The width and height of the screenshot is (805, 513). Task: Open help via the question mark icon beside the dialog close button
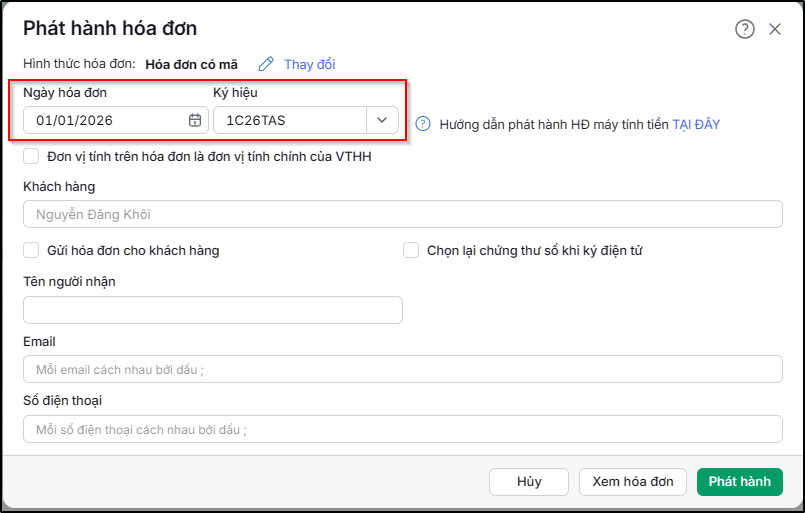[x=744, y=29]
